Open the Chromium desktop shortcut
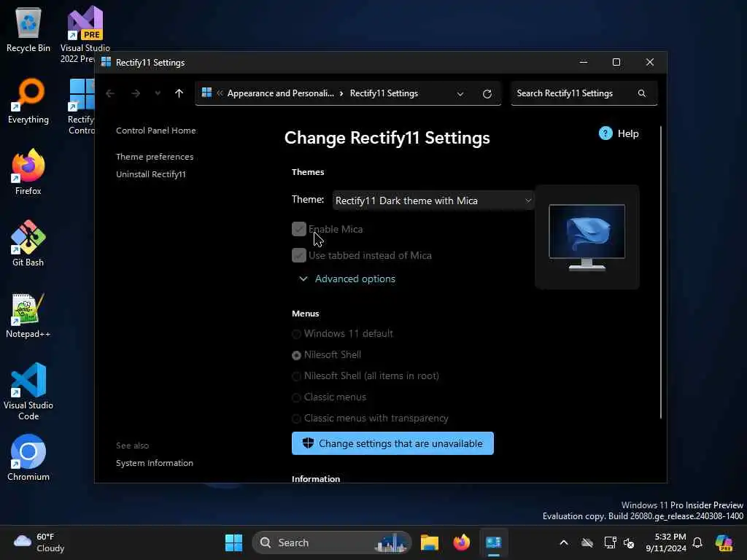 point(28,458)
